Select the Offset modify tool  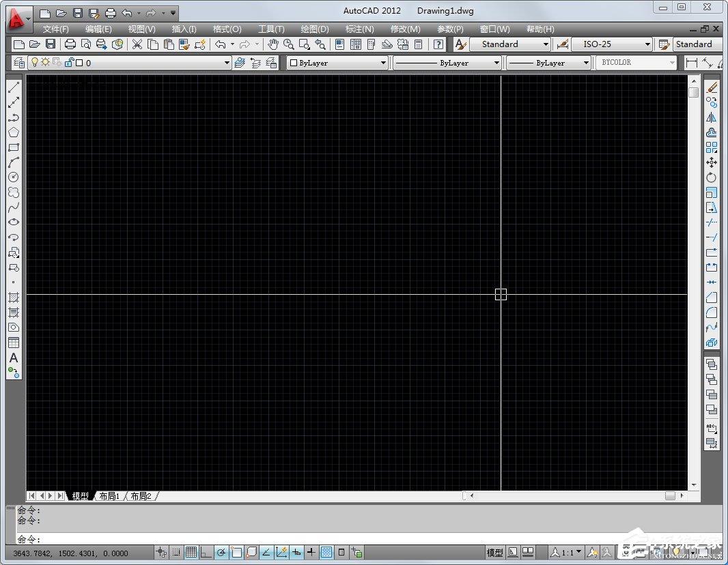pyautogui.click(x=712, y=132)
